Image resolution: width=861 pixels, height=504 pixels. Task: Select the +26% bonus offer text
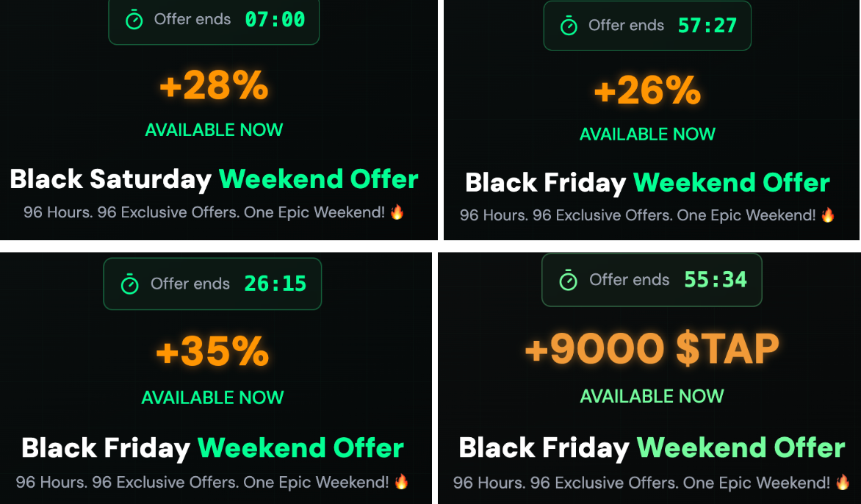coord(647,91)
